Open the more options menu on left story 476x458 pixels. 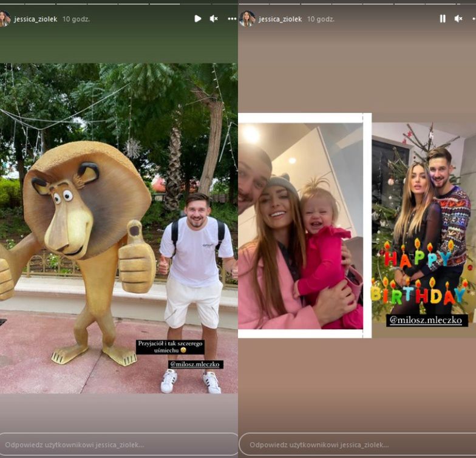pos(232,19)
